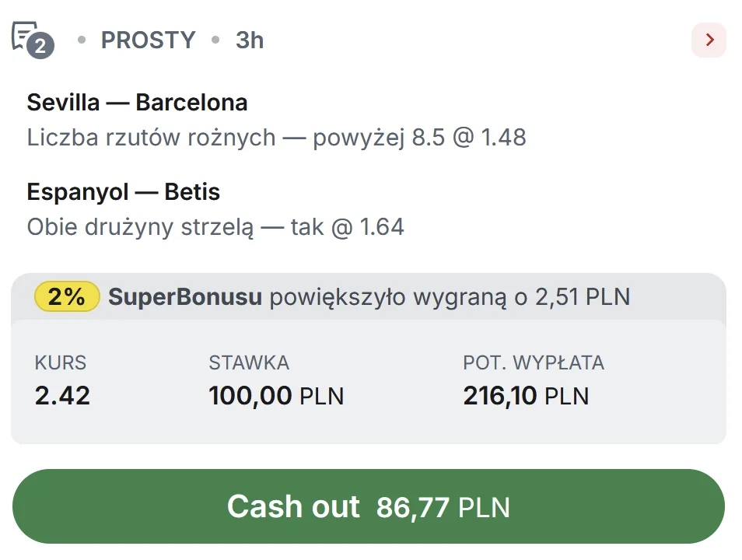Click the 1.48 odds on the corners selection

click(x=503, y=138)
